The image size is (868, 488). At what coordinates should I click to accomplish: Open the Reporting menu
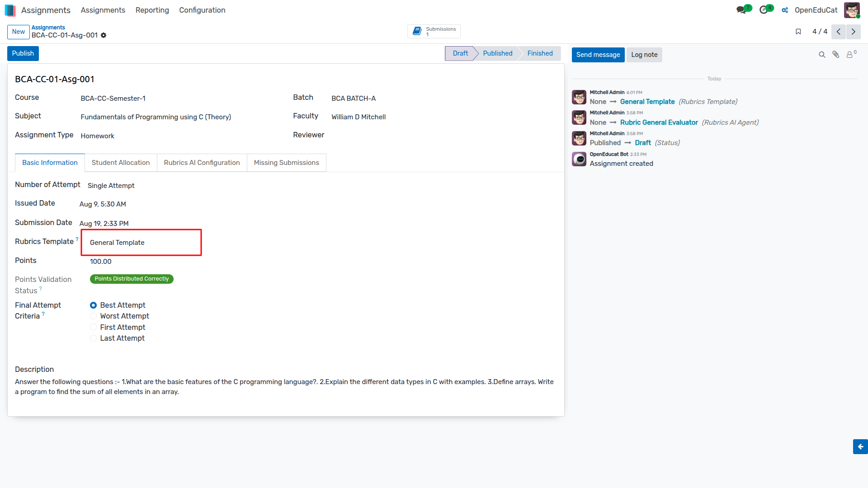tap(152, 10)
